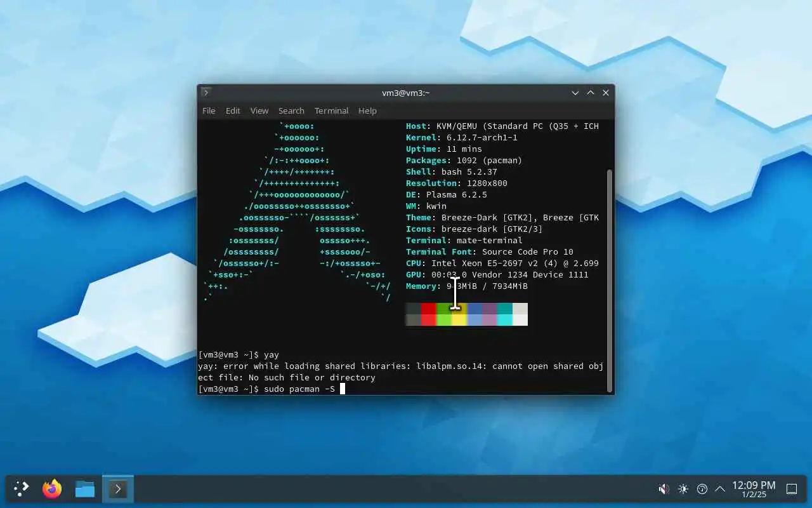Close the mate-terminal window
Viewport: 812px width, 508px height.
coord(606,93)
